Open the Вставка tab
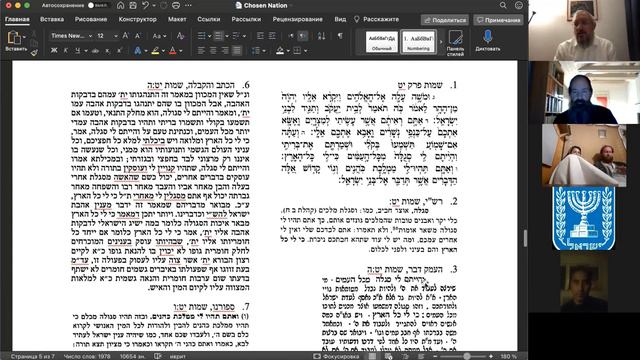 click(x=52, y=19)
